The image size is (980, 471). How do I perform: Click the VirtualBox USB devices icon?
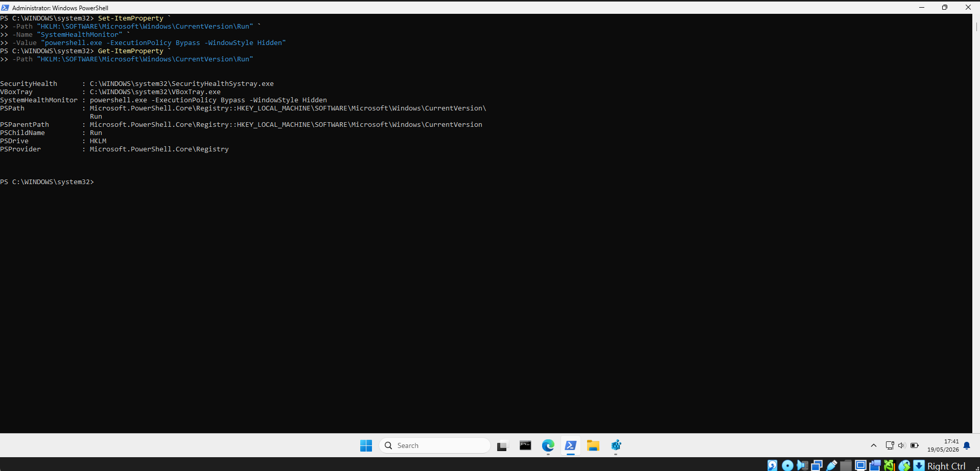coord(831,465)
